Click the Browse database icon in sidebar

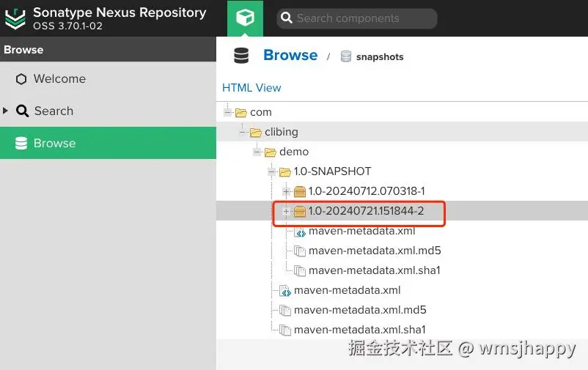point(21,143)
